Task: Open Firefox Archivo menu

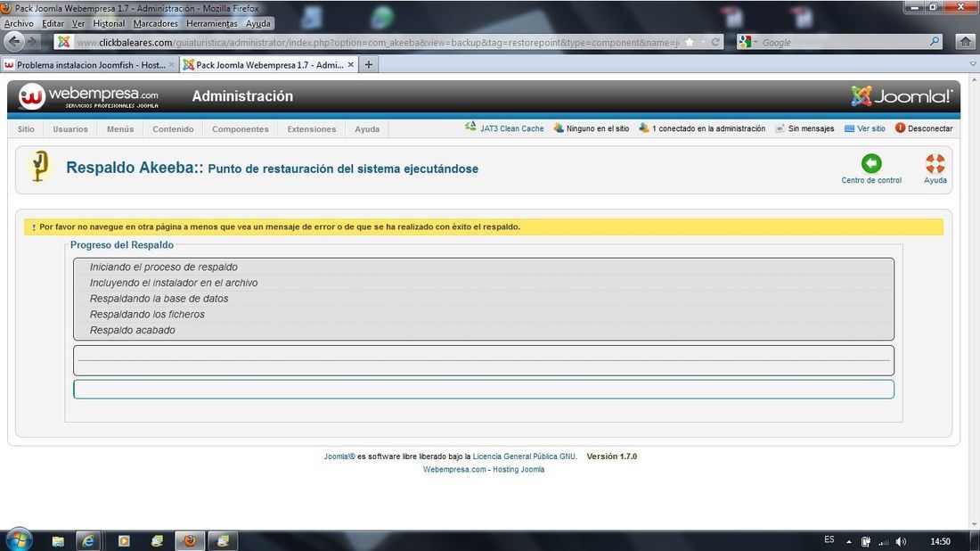Action: click(19, 23)
